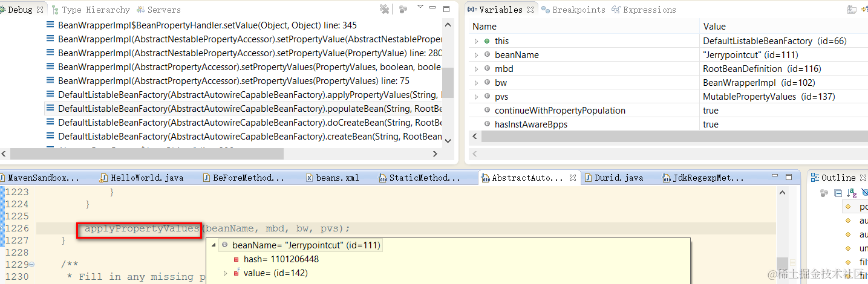Viewport: 868px width, 284px height.
Task: Toggle alphabetical sort in Outline
Action: pos(852,193)
